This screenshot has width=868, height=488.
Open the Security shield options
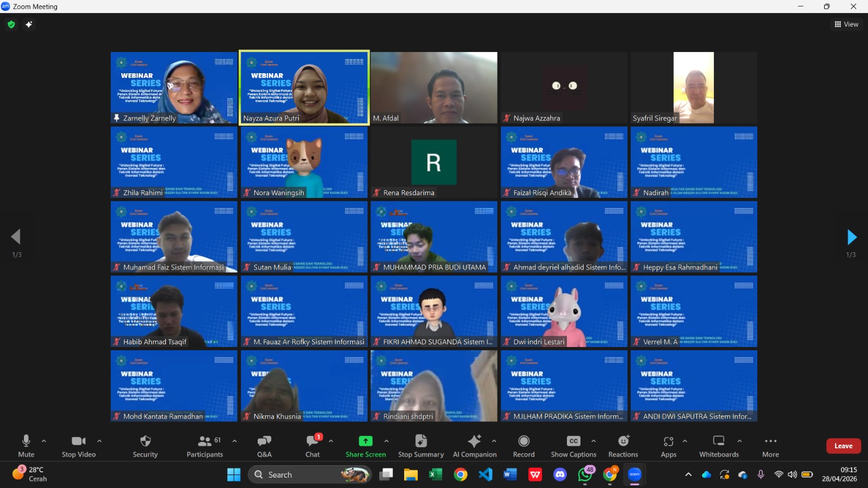coord(145,445)
